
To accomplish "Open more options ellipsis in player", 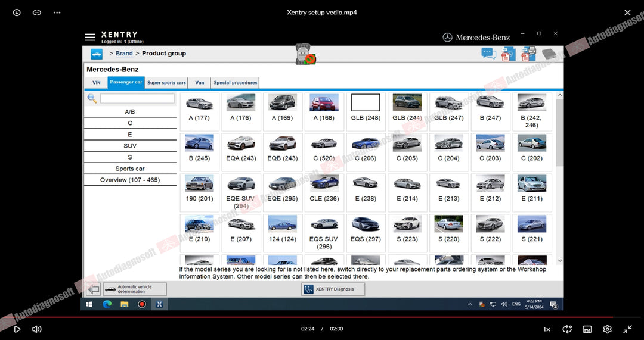I will pyautogui.click(x=57, y=13).
